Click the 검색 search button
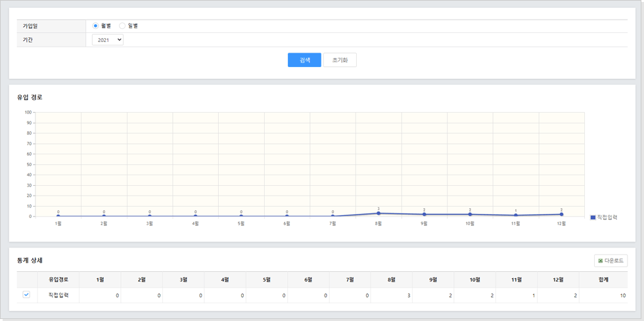The height and width of the screenshot is (321, 644). click(x=304, y=60)
